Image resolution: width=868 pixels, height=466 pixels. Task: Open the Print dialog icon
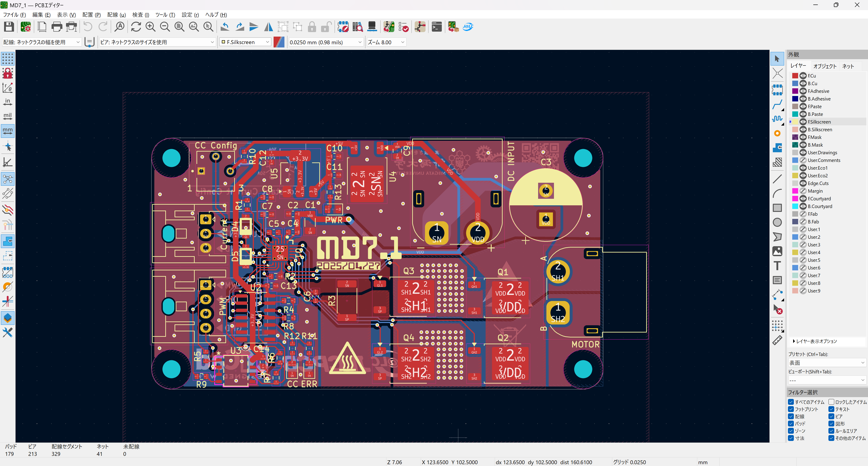tap(57, 27)
